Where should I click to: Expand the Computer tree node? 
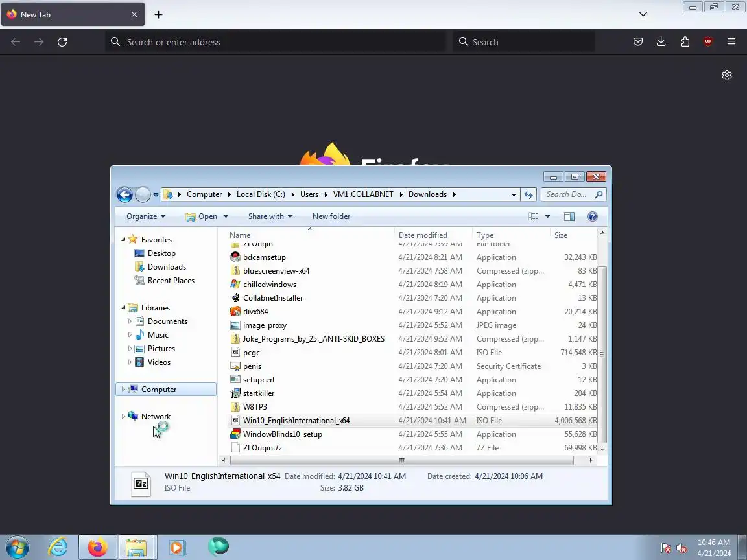[x=123, y=390]
